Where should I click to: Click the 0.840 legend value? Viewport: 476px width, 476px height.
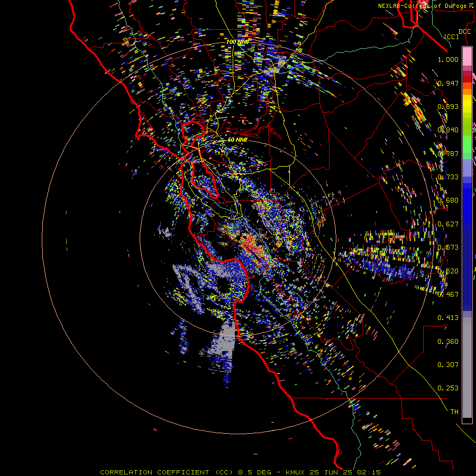[x=448, y=130]
